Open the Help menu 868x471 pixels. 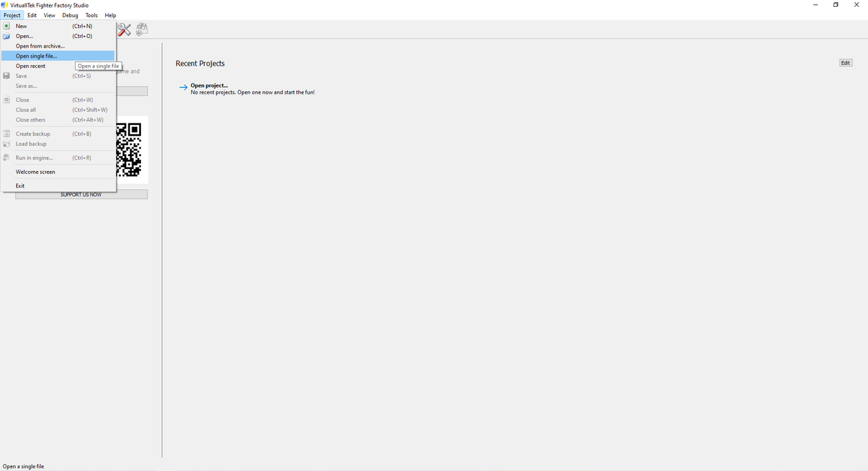pyautogui.click(x=111, y=15)
